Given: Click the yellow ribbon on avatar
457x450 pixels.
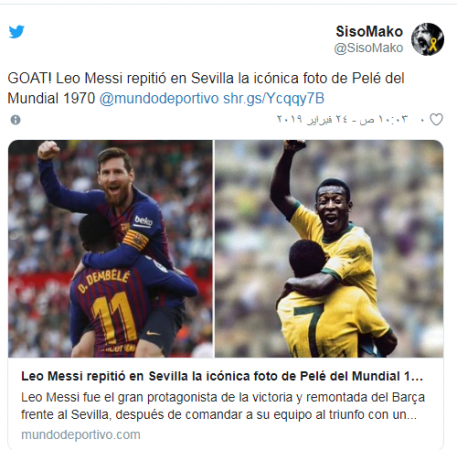Looking at the screenshot, I should tap(433, 44).
